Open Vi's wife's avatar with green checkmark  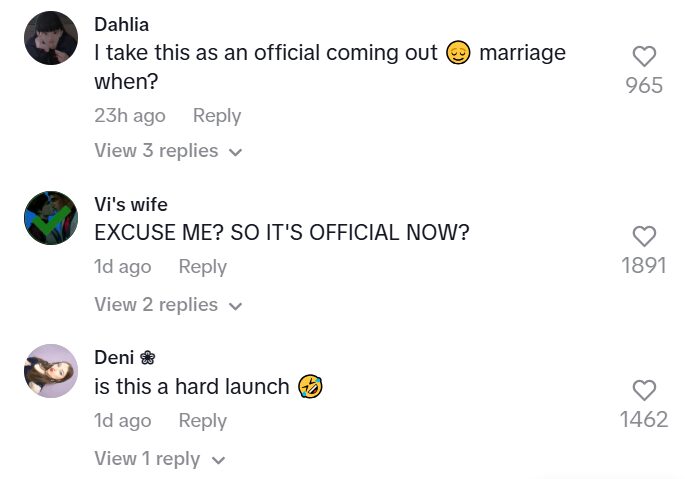pos(50,218)
